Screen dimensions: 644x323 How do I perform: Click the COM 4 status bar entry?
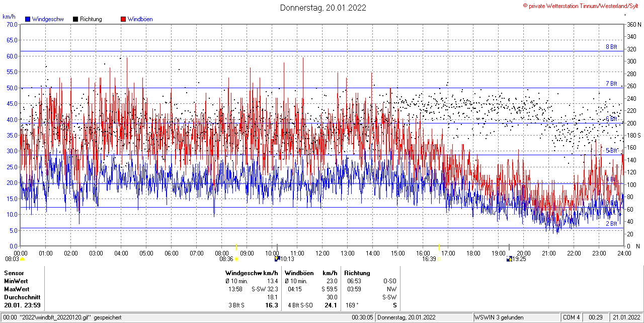pyautogui.click(x=572, y=317)
